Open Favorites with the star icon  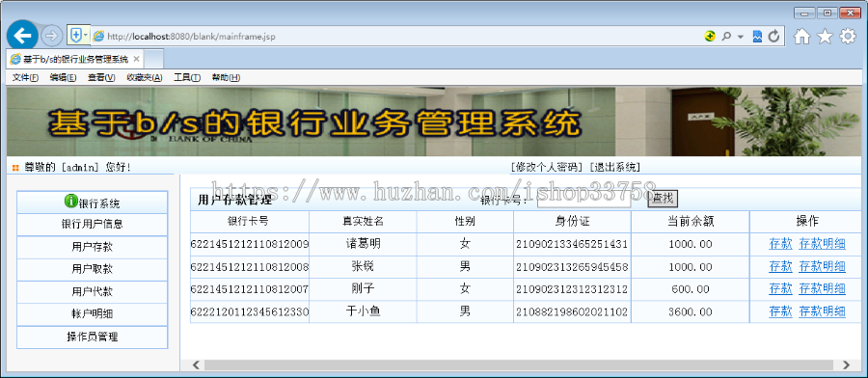tap(825, 37)
